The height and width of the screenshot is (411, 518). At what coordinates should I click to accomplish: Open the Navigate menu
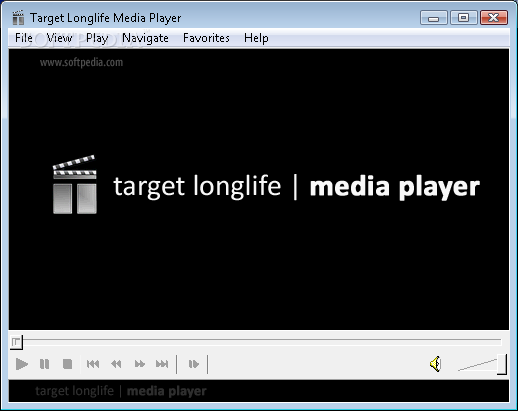click(145, 38)
